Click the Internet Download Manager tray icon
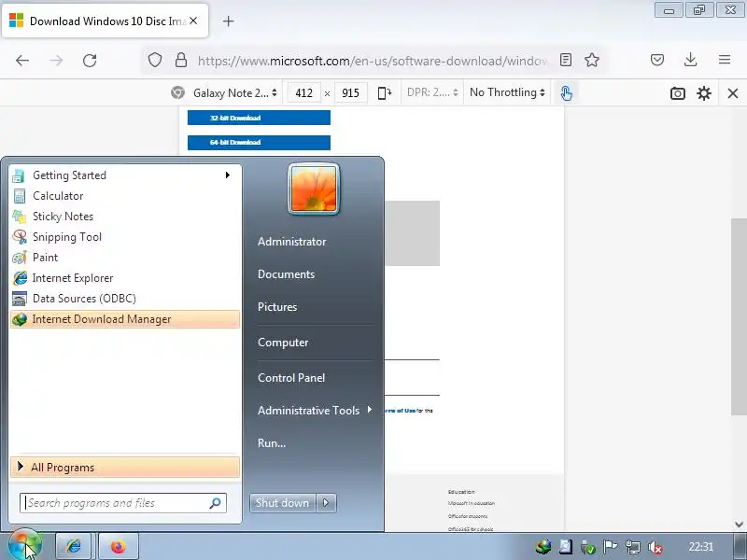 pyautogui.click(x=543, y=547)
